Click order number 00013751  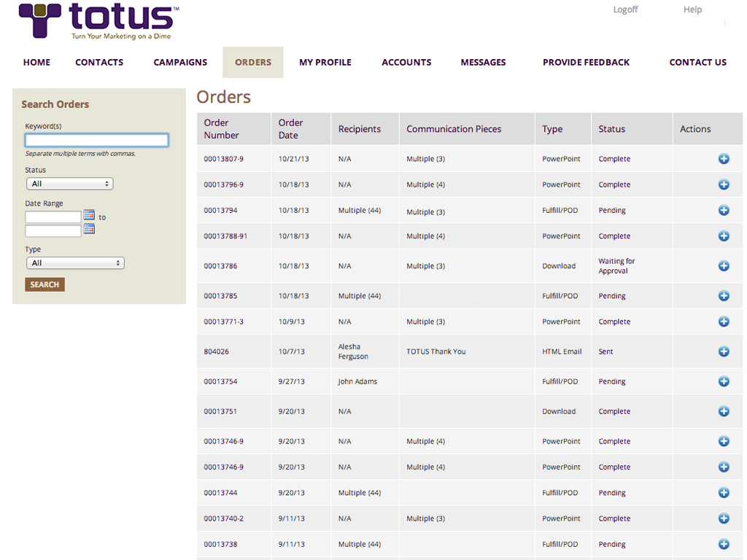click(x=220, y=411)
